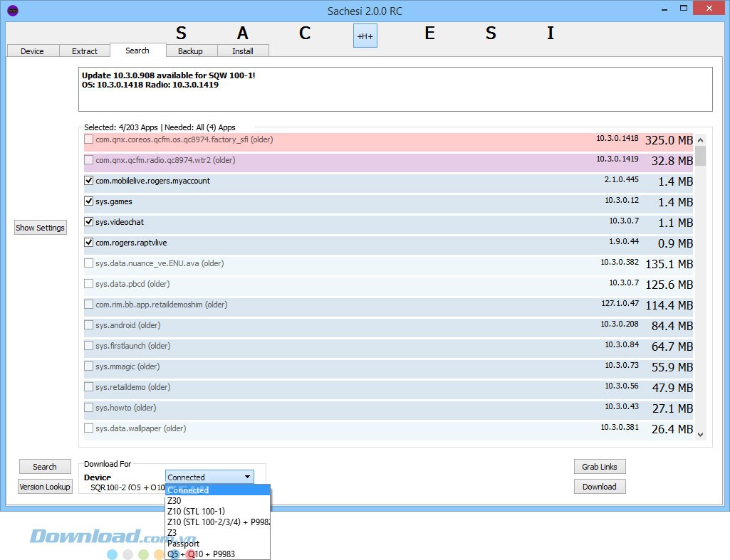Image resolution: width=730 pixels, height=560 pixels.
Task: Click the app list scroll-up arrow
Action: (x=700, y=140)
